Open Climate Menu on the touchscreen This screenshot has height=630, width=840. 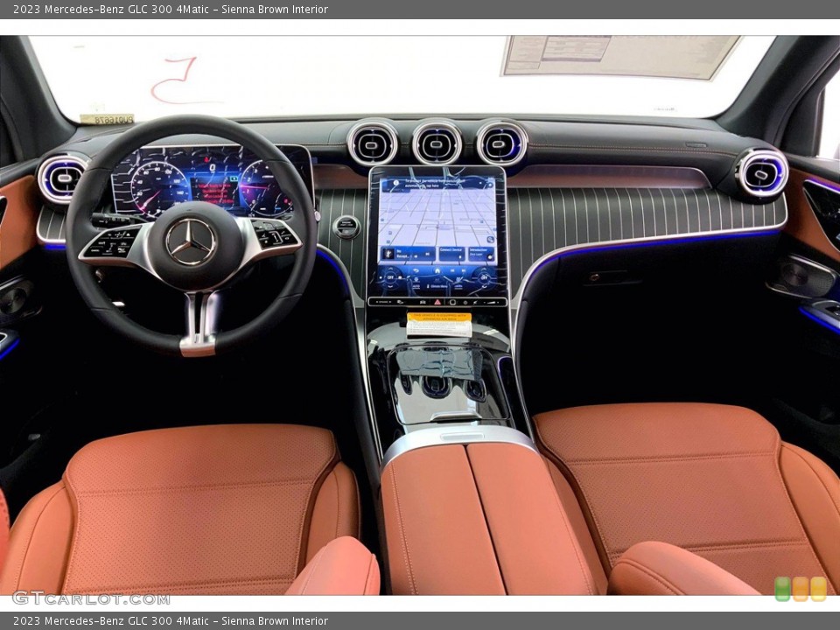(437, 286)
